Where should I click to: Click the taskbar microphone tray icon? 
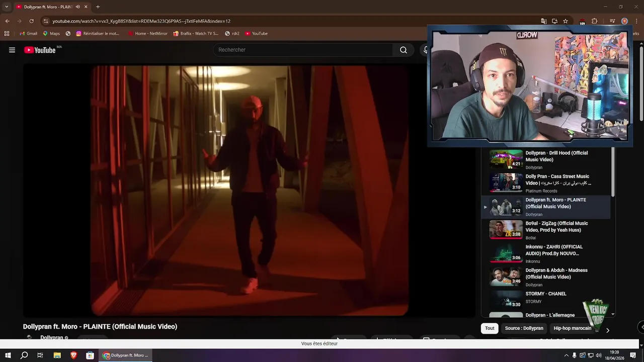pos(574,355)
